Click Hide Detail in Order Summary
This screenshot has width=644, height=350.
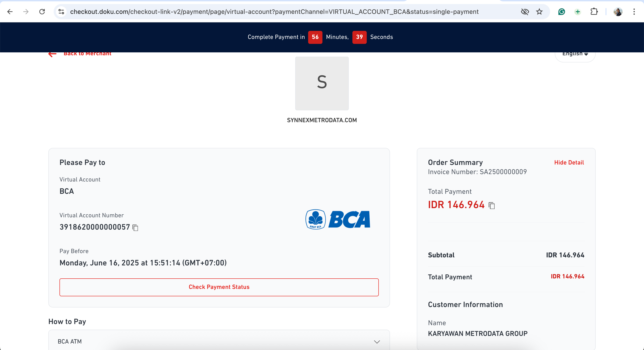(569, 162)
